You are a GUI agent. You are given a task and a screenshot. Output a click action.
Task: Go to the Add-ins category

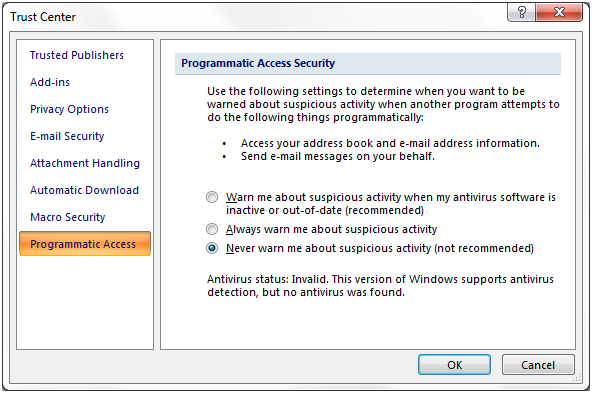pyautogui.click(x=50, y=82)
